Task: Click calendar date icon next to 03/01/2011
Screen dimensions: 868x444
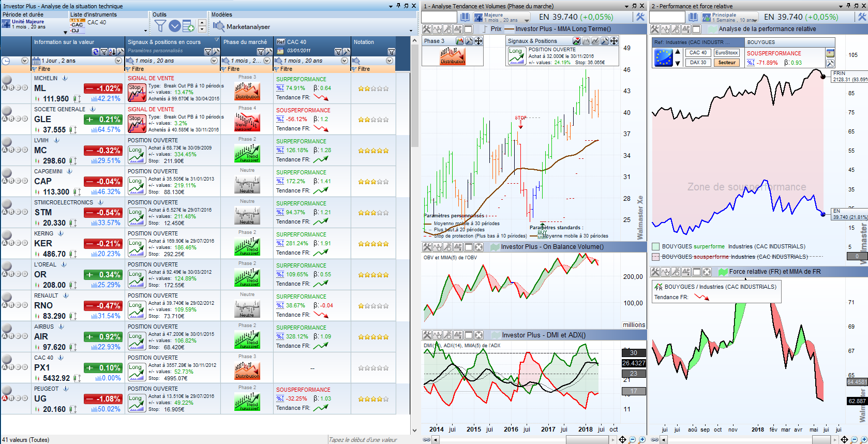Action: click(x=280, y=51)
